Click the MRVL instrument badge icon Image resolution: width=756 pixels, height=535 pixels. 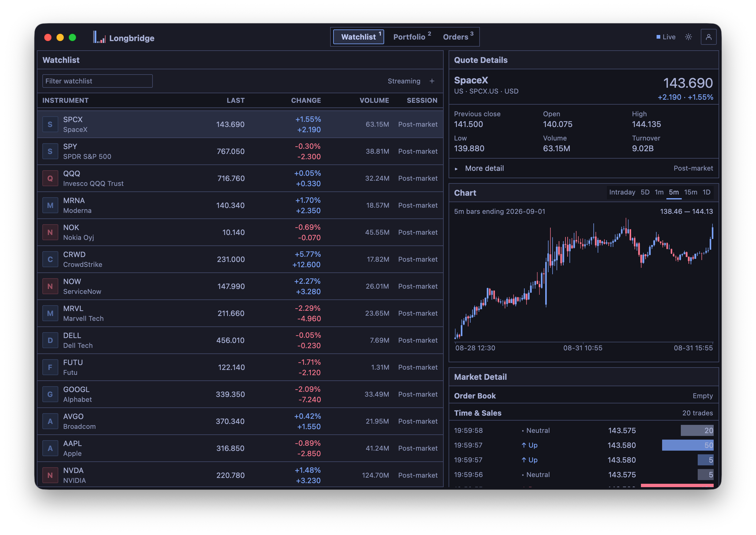[x=50, y=313]
